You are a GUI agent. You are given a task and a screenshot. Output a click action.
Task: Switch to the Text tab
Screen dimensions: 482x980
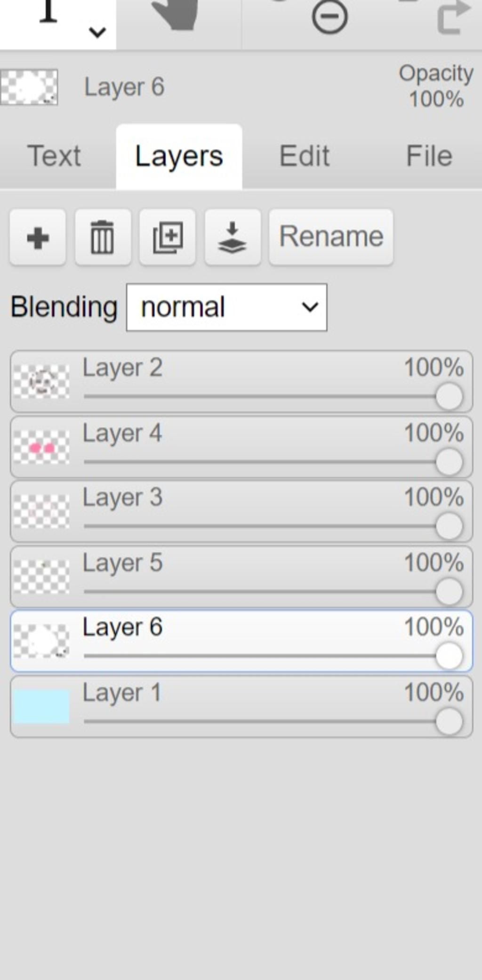54,156
